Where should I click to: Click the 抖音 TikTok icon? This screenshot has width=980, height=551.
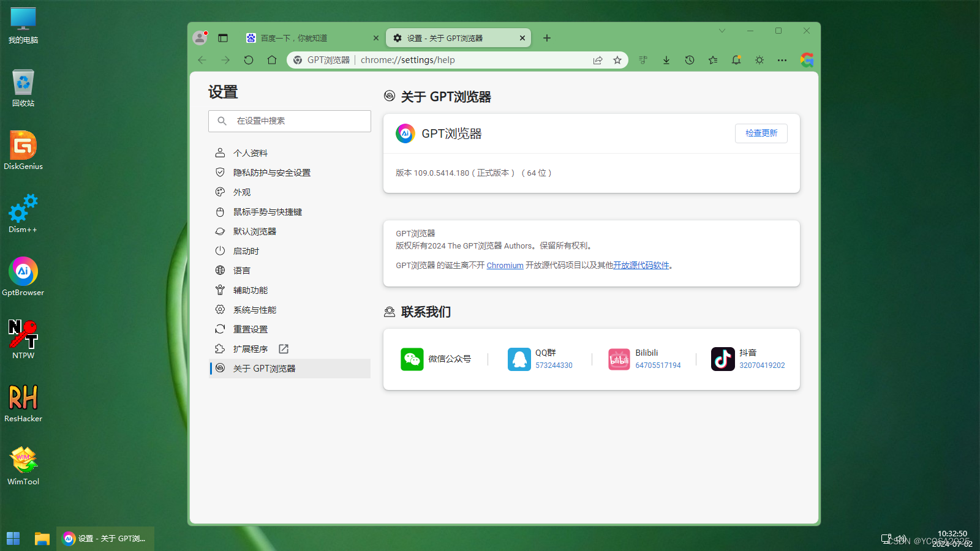(x=723, y=359)
